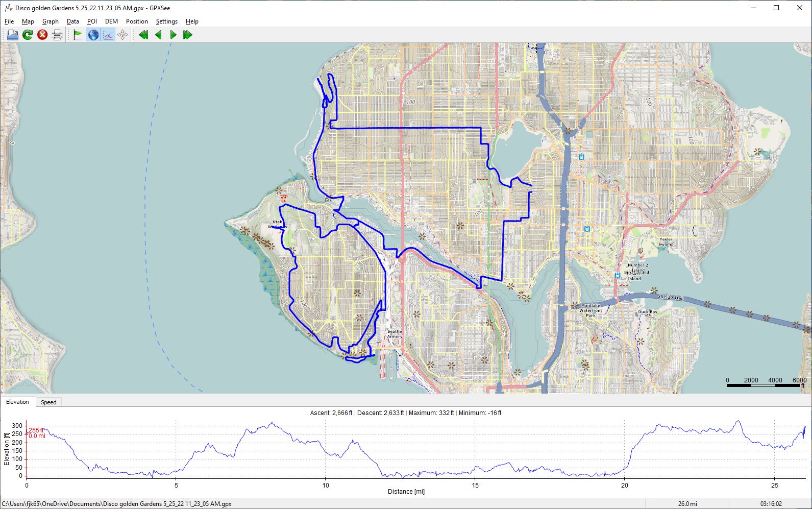Screen dimensions: 812x509
Task: Click the green flag POI icon
Action: click(x=78, y=35)
